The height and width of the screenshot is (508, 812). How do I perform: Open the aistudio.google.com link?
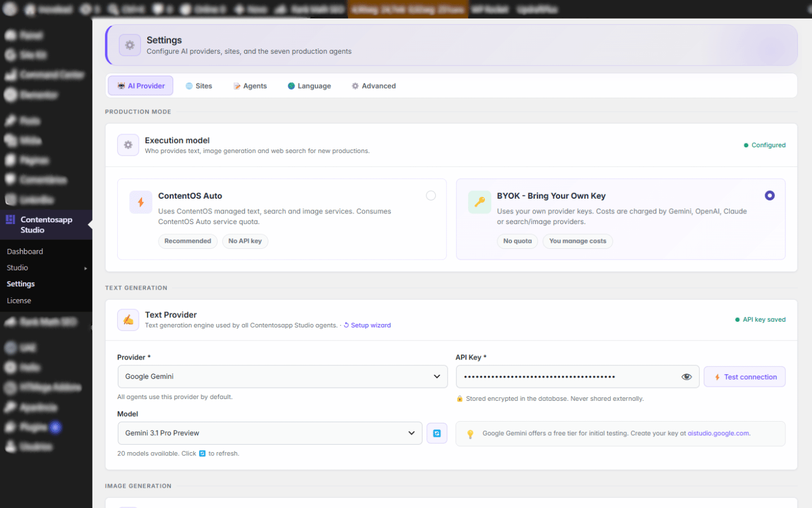[718, 433]
